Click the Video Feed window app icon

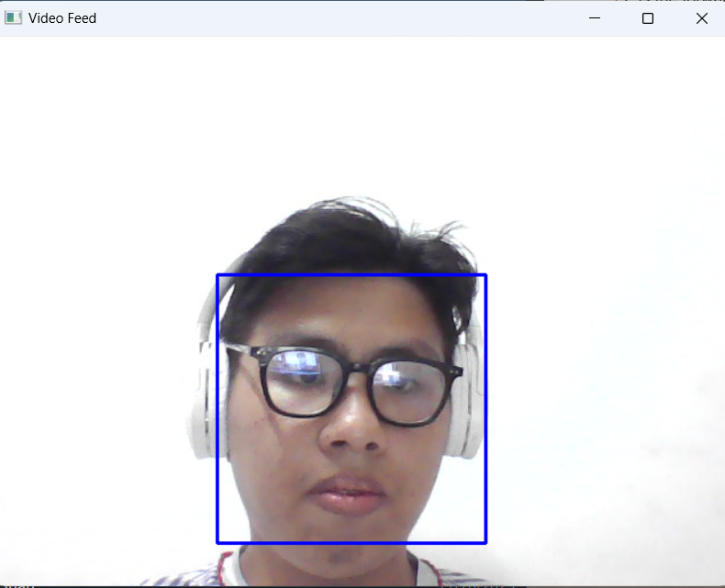(13, 18)
